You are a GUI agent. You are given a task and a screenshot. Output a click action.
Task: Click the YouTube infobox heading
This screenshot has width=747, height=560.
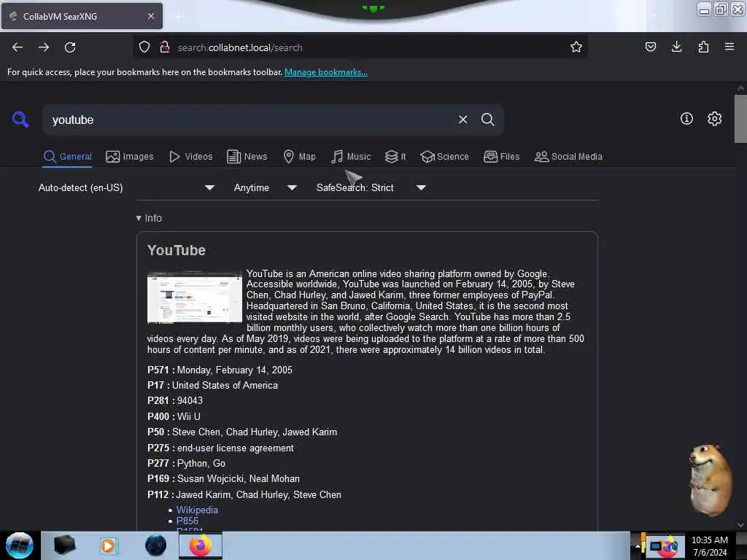pyautogui.click(x=177, y=251)
